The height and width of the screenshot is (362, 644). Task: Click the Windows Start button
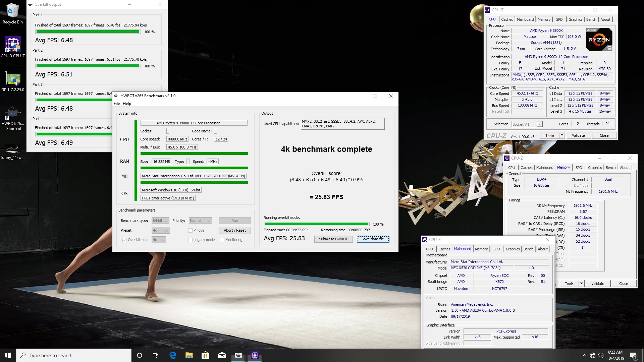(x=8, y=355)
